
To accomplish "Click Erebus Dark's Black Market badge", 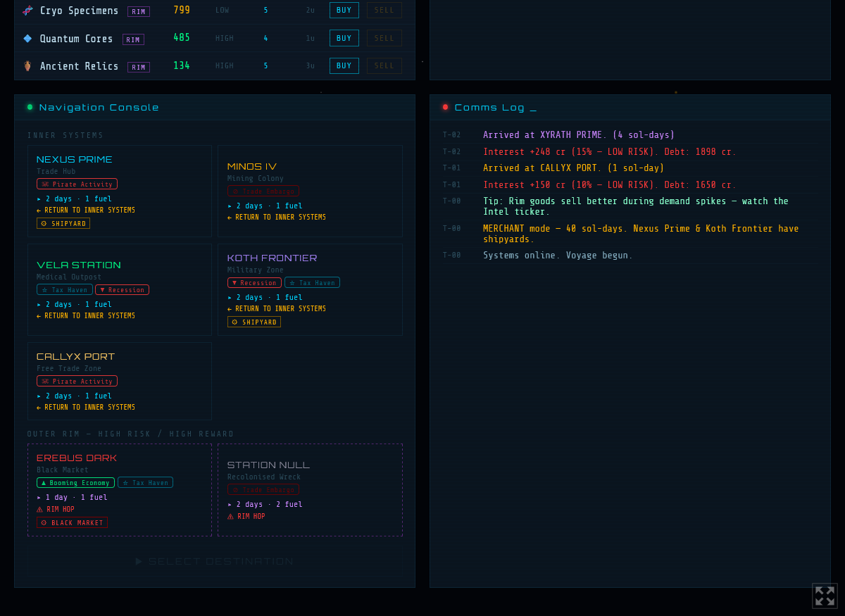I will [72, 523].
